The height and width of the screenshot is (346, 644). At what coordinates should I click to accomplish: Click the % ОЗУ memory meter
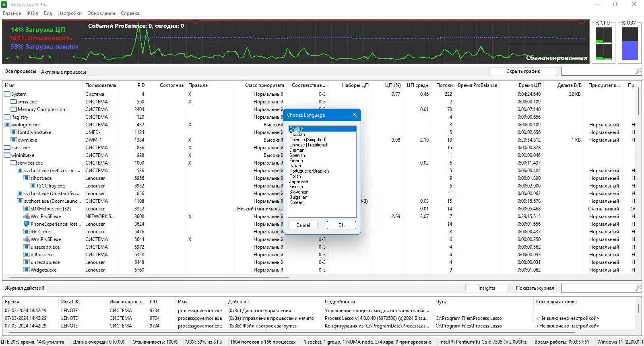tap(630, 43)
